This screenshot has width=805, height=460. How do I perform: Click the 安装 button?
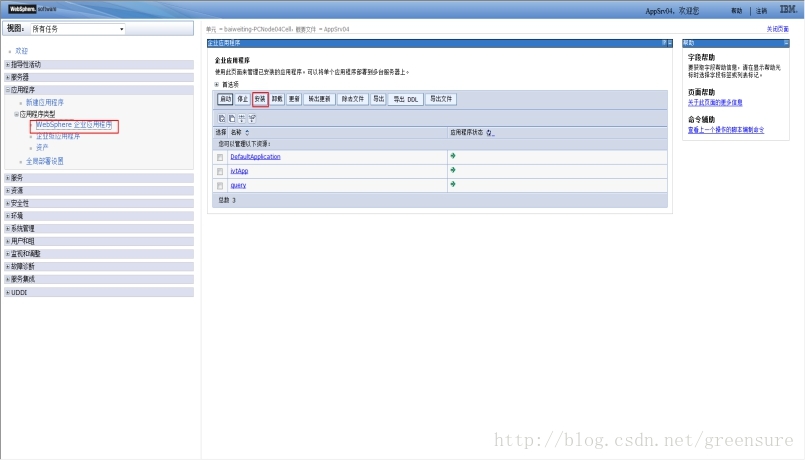pyautogui.click(x=260, y=99)
